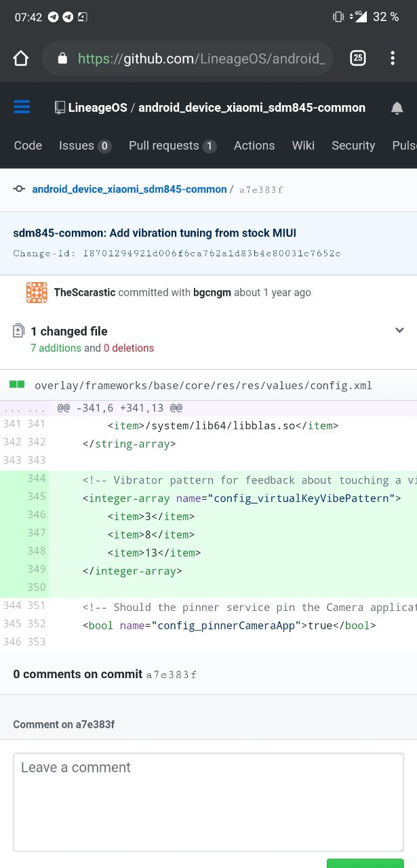Tap the first Telegram notification icon

(54, 17)
